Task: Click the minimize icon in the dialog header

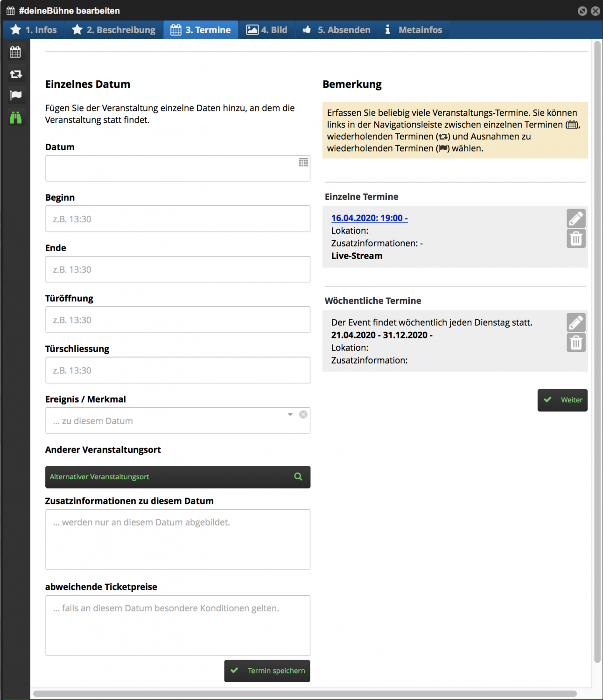Action: point(582,11)
